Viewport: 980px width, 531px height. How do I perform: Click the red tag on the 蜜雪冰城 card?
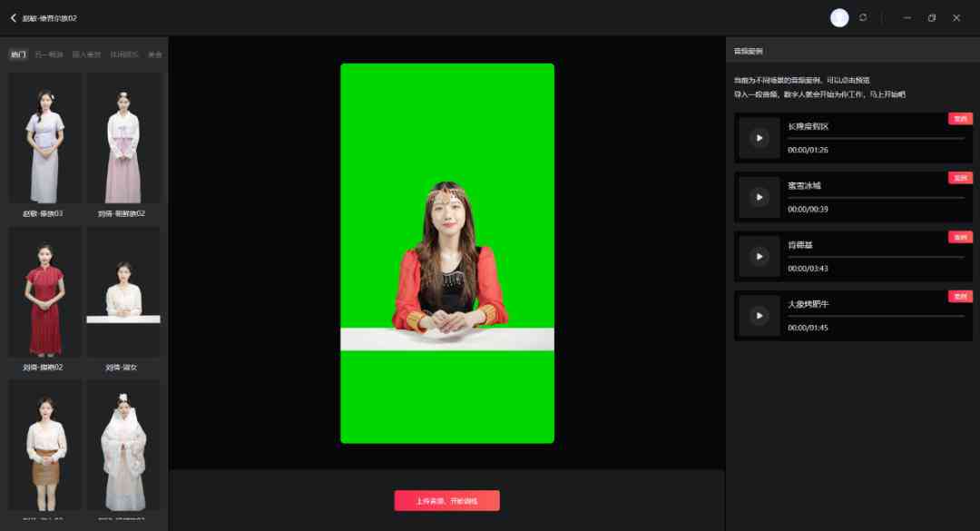(960, 178)
